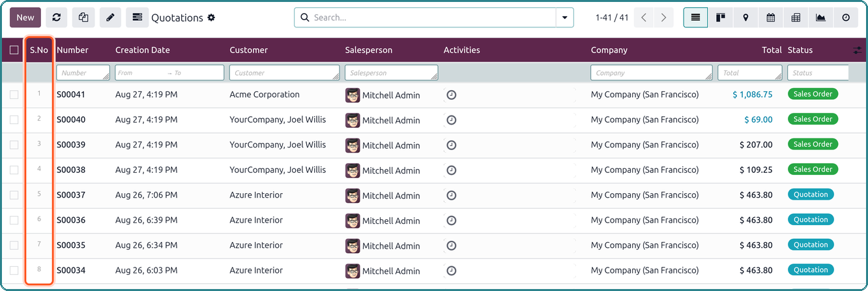Click the Acme Corporation customer cell

coord(265,95)
